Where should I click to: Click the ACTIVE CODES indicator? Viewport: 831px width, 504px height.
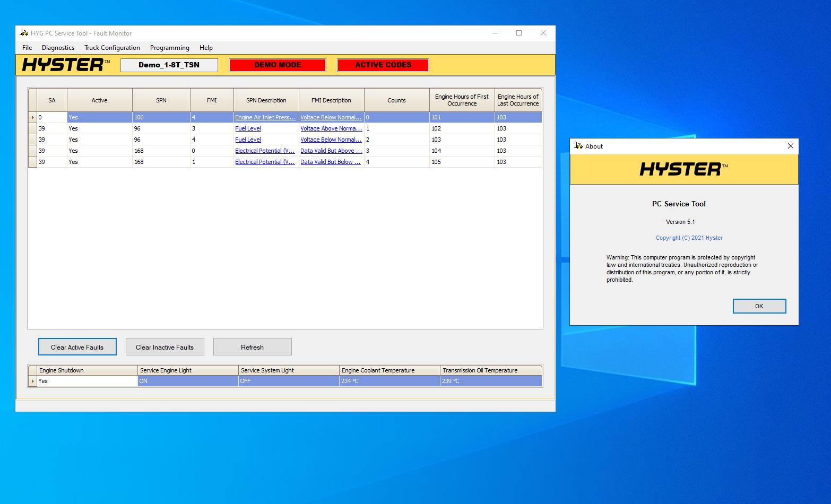383,65
